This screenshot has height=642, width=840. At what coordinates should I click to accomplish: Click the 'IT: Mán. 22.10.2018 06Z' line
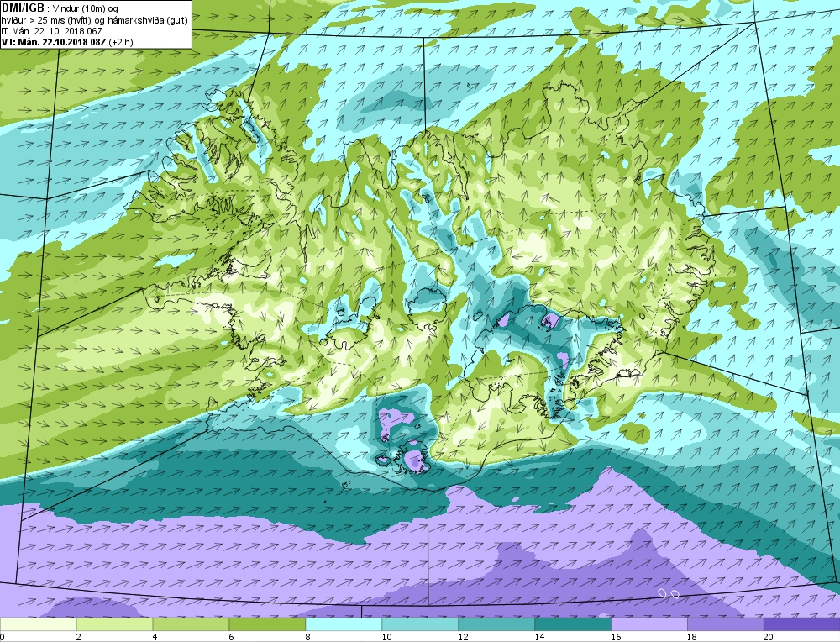point(52,30)
